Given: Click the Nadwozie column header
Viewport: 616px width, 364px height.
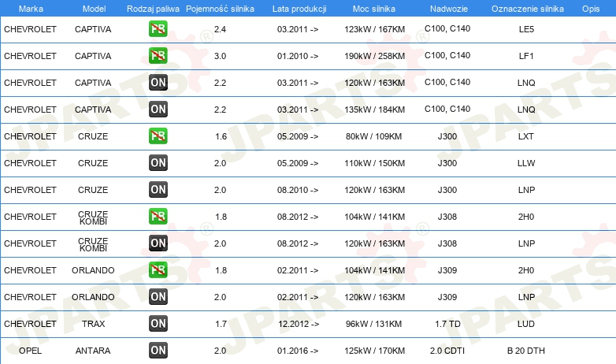Looking at the screenshot, I should pos(449,9).
